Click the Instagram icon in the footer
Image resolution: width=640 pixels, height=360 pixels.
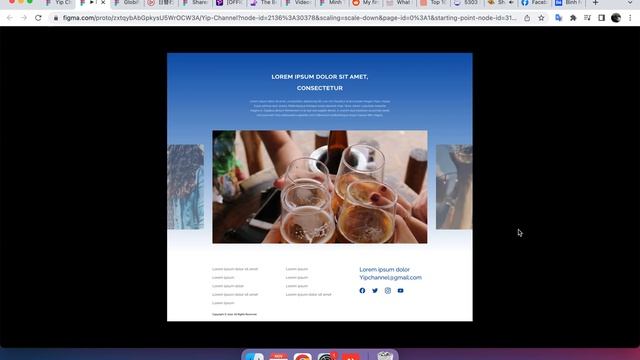[x=388, y=291]
